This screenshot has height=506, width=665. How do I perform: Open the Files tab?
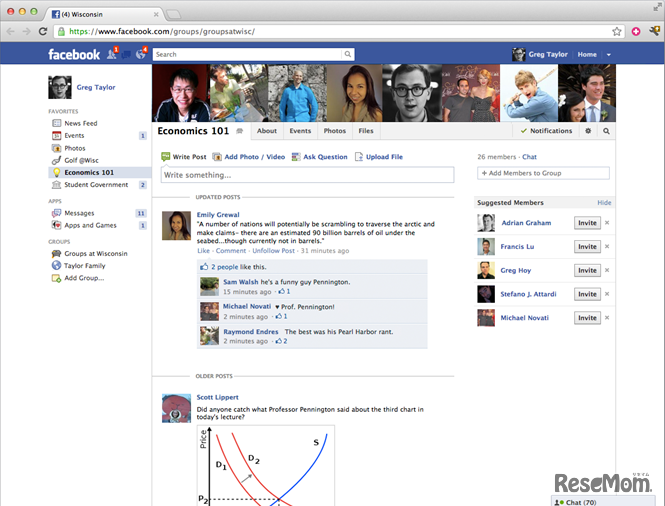tap(366, 131)
